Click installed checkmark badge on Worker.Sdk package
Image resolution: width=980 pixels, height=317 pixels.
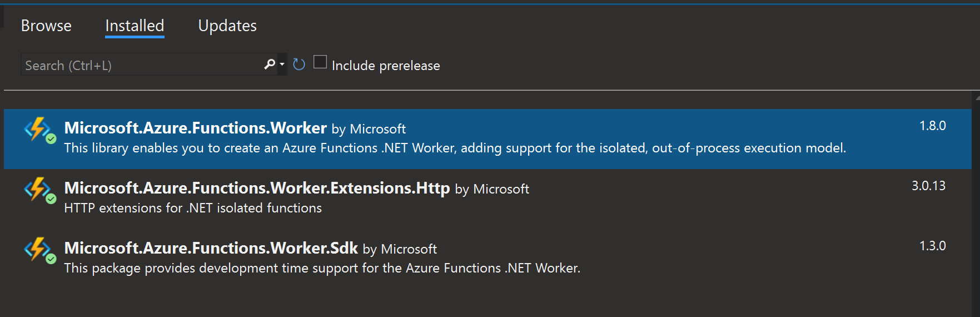51,259
